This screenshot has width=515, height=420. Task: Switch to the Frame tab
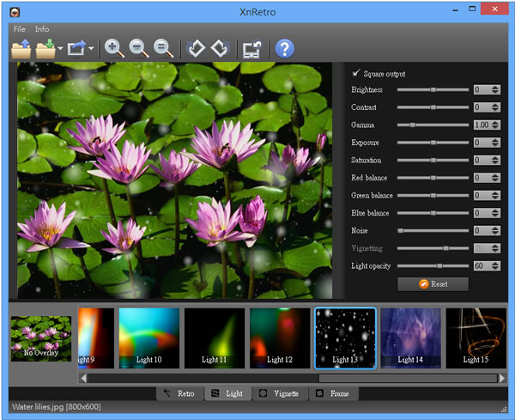[333, 393]
